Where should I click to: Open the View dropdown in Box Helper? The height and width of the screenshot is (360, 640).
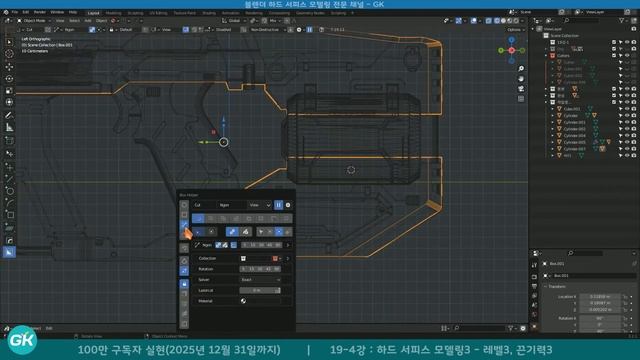click(260, 205)
